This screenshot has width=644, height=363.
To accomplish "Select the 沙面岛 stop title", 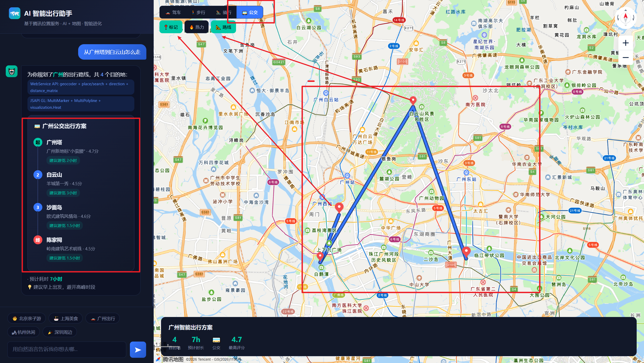I will coord(54,207).
